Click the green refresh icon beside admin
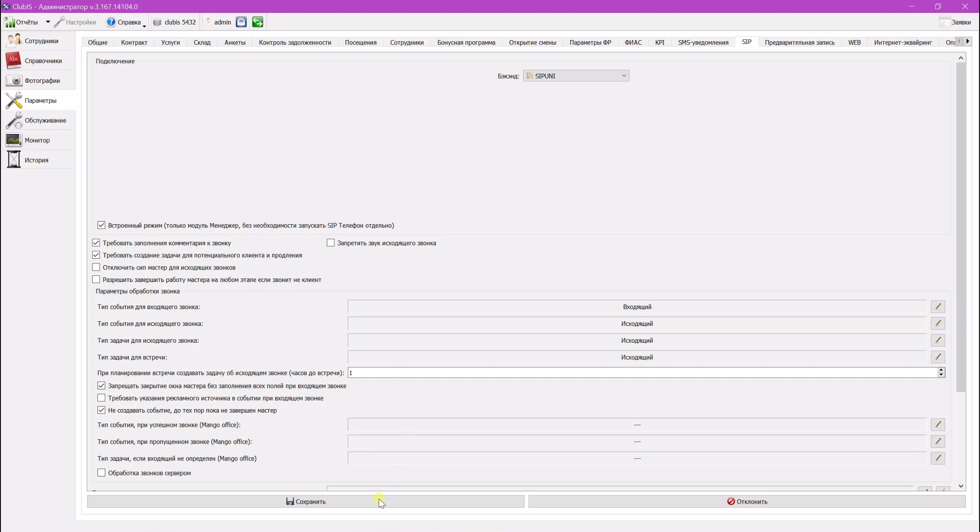This screenshot has width=980, height=532. click(258, 22)
